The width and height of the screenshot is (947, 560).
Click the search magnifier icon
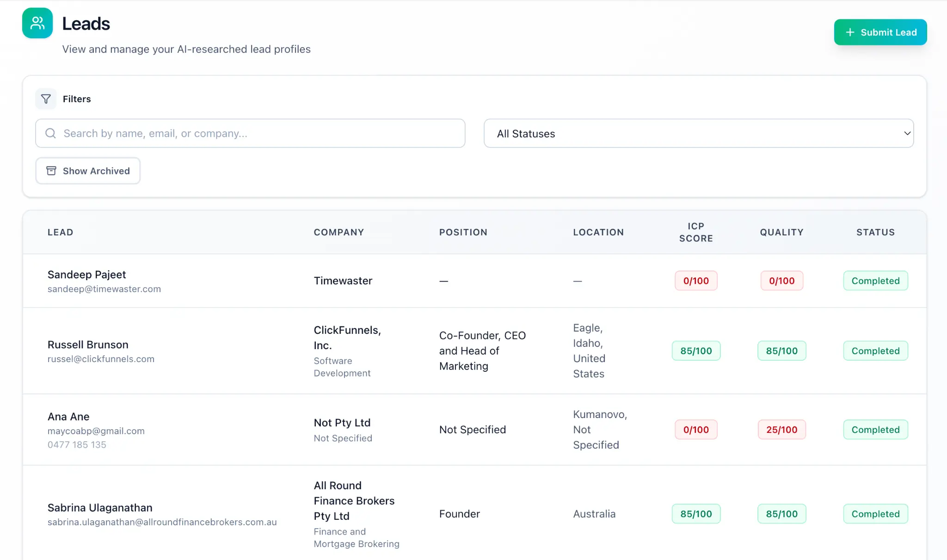click(51, 133)
